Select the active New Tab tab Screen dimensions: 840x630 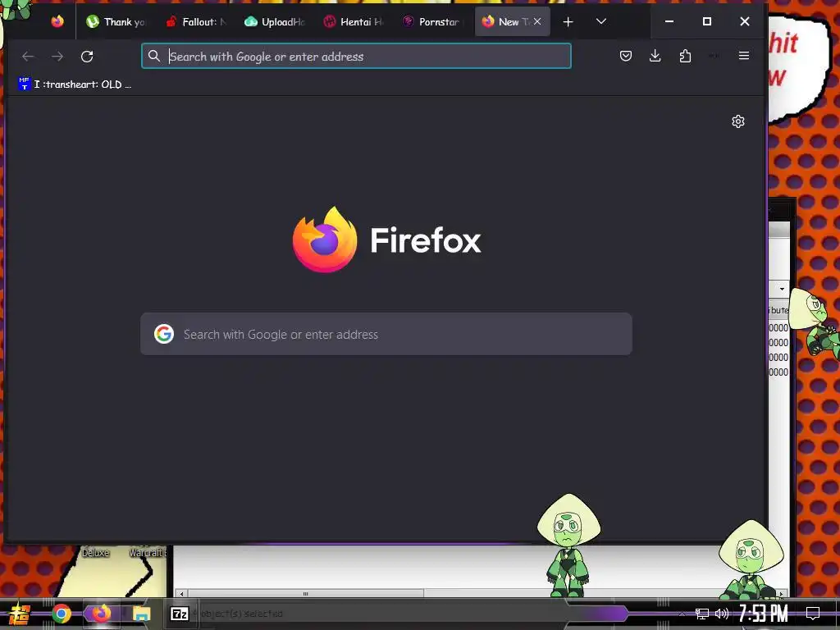pyautogui.click(x=513, y=21)
